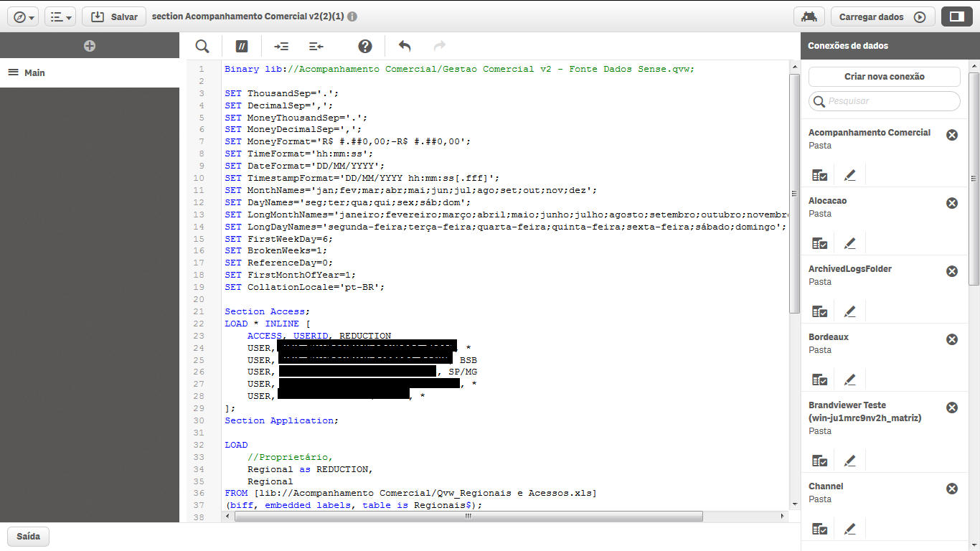Click the Section Access line in script
This screenshot has width=980, height=551.
267,311
